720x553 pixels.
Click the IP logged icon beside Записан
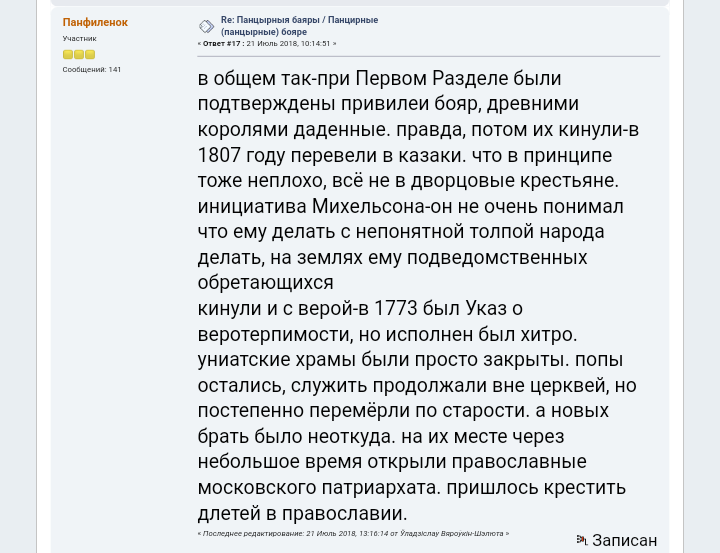(x=582, y=540)
